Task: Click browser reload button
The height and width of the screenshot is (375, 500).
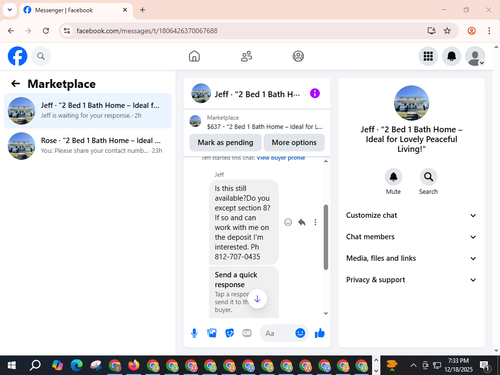Action: coord(46,31)
